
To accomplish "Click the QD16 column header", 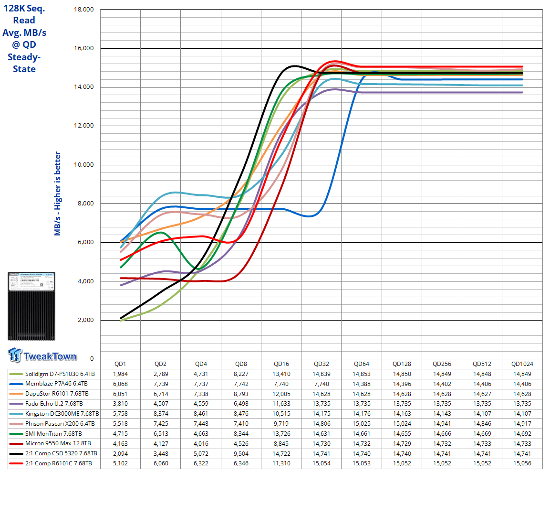I will point(281,364).
